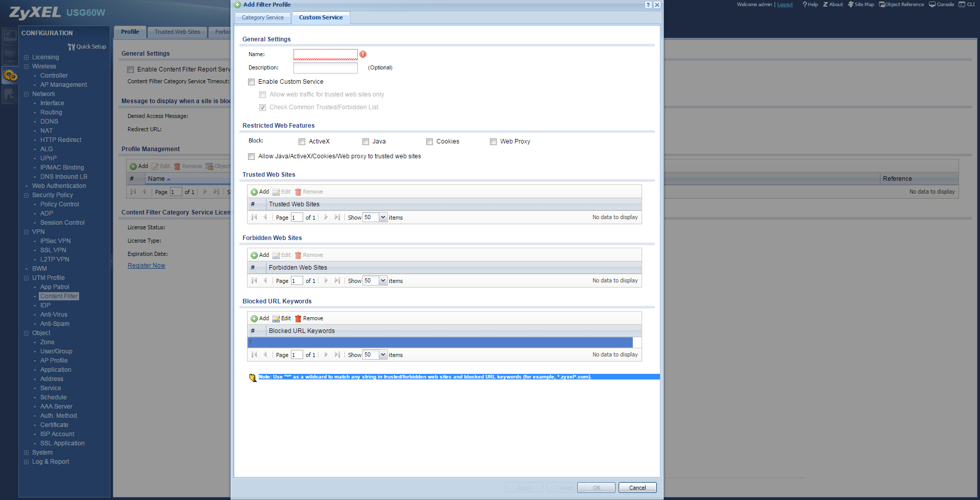Click Add icon in Forbidden Web Sites
This screenshot has height=500, width=980.
coord(254,255)
